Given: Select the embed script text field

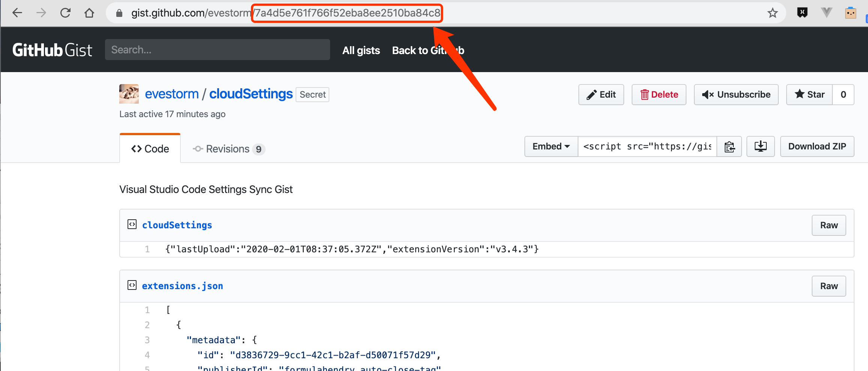Looking at the screenshot, I should pos(647,146).
